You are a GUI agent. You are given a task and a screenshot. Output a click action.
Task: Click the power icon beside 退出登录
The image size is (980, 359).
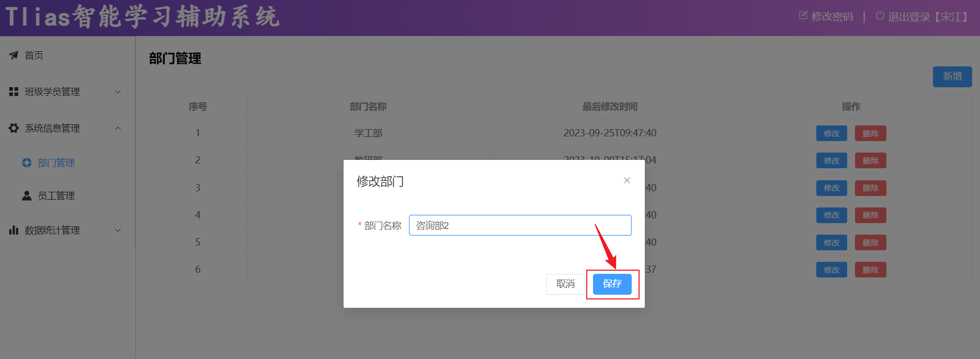(880, 16)
